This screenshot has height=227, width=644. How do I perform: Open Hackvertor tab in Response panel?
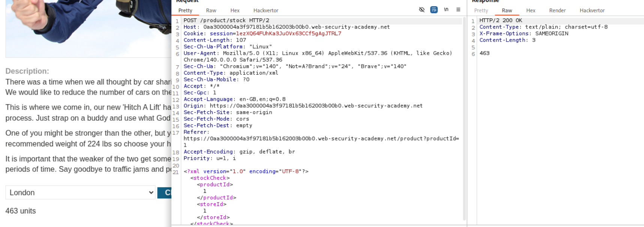(x=592, y=11)
